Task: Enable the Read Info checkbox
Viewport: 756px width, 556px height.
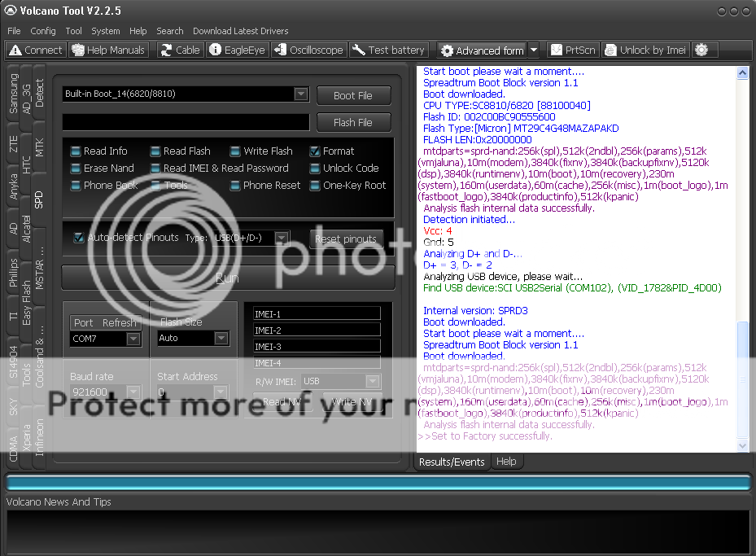Action: pos(76,151)
